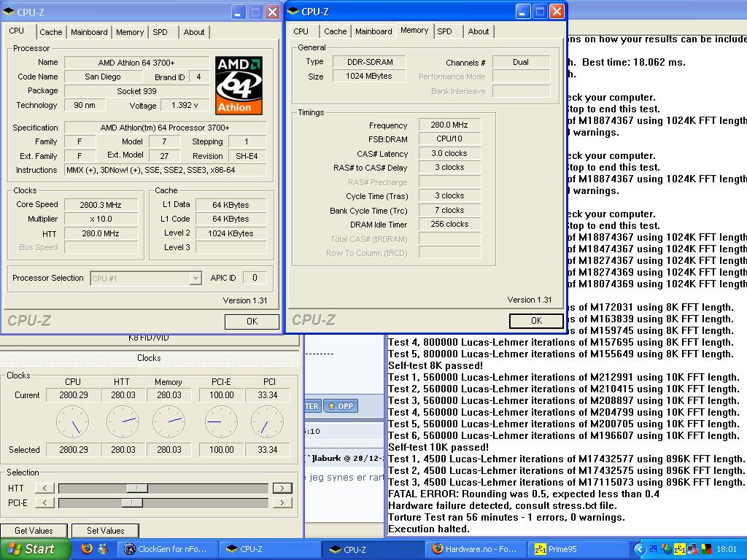Screen dimensions: 747x560
Task: Click the 18:01 system clock
Action: 727,549
